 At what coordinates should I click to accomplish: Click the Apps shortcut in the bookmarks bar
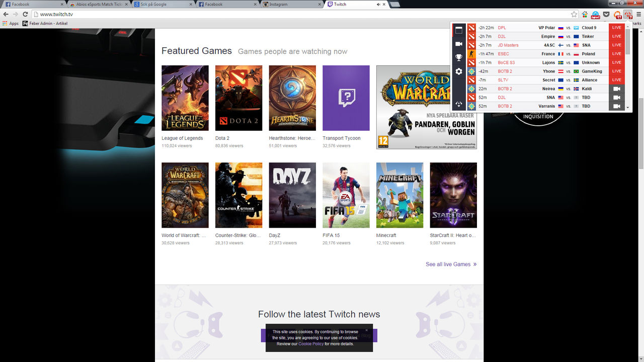tap(13, 23)
